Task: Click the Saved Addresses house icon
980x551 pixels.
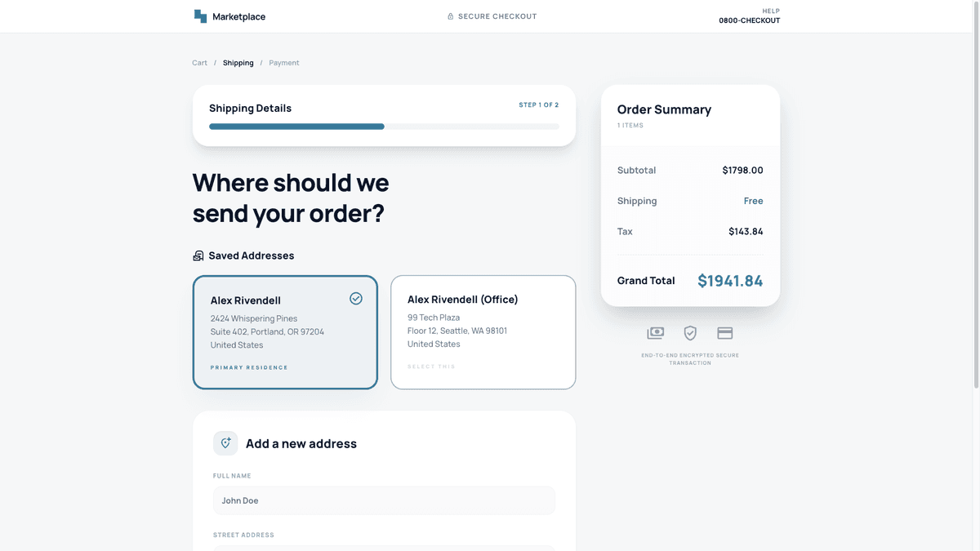Action: pos(198,255)
